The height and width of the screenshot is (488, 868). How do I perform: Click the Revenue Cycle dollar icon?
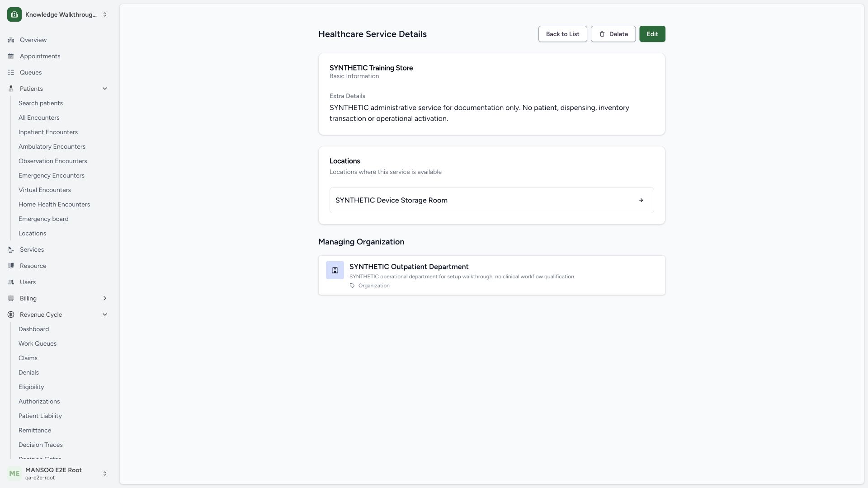[11, 314]
